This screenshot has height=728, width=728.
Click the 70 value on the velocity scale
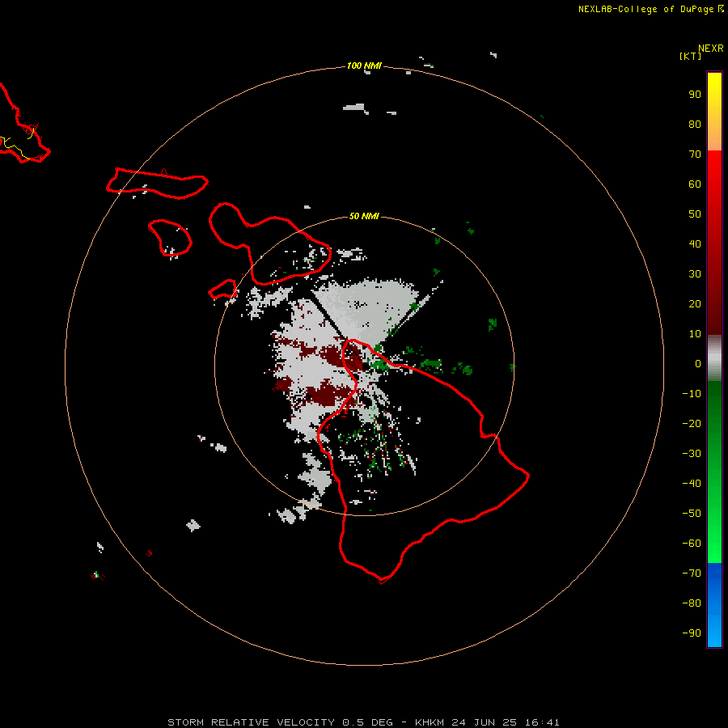click(x=695, y=154)
